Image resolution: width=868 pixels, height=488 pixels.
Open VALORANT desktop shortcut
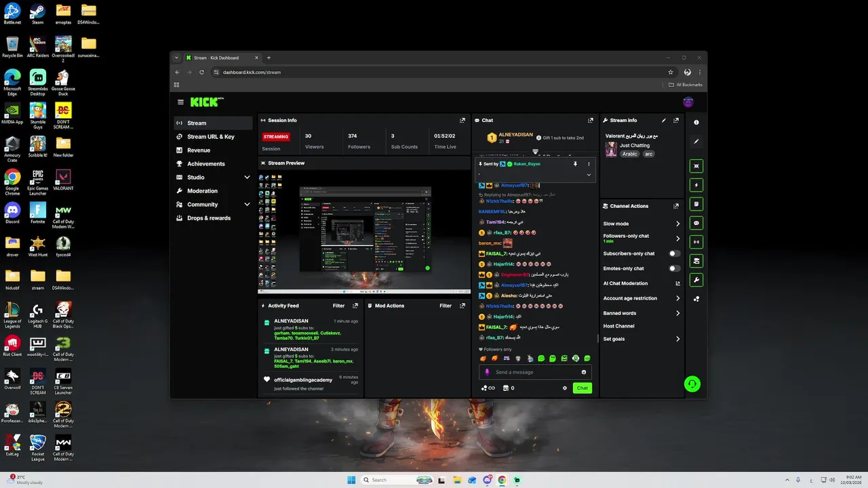(63, 180)
